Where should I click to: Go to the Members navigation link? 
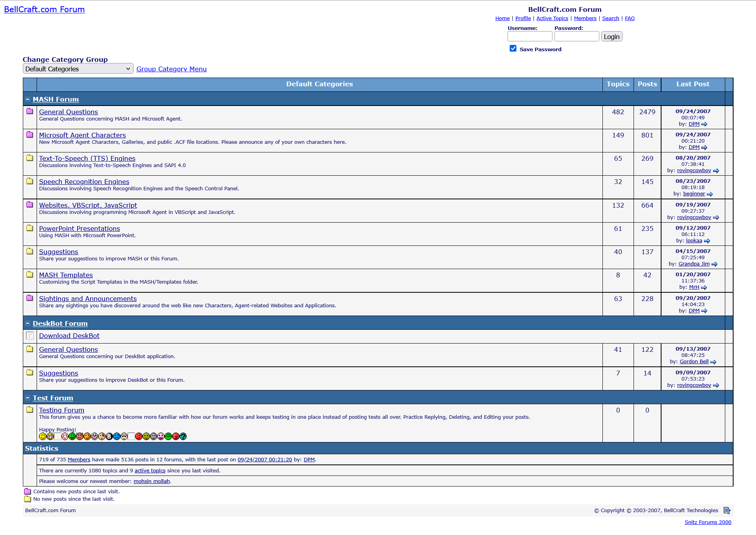(585, 19)
